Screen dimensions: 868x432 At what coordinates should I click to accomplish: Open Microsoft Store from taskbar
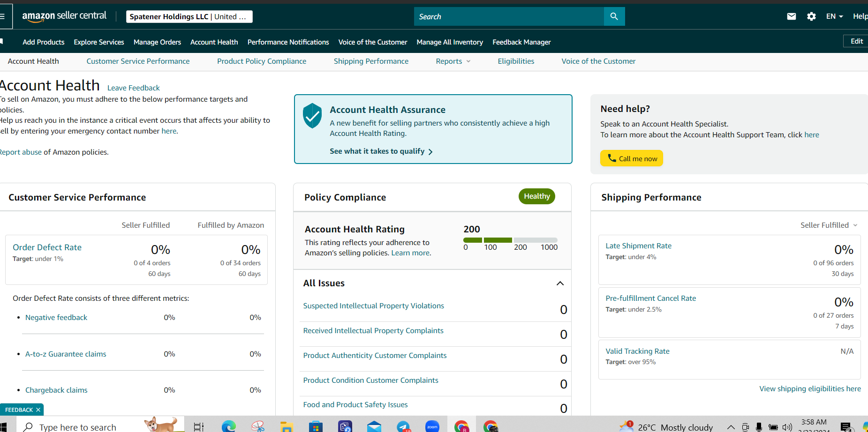click(316, 426)
